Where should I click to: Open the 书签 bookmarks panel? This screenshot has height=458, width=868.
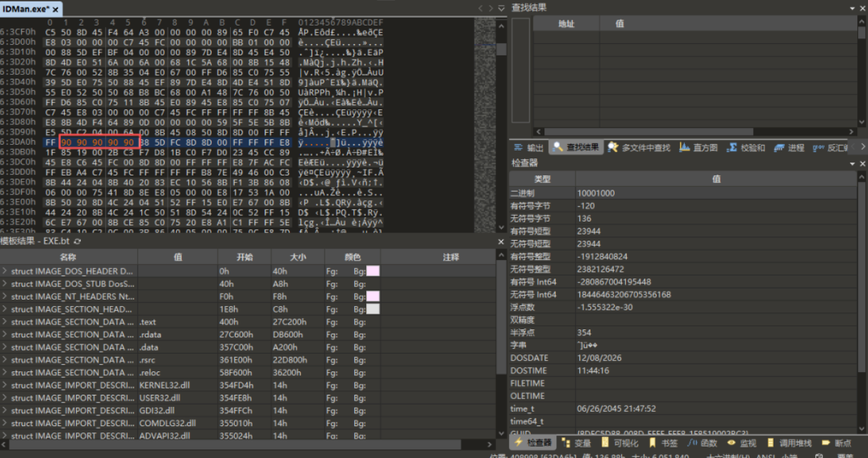pos(661,442)
